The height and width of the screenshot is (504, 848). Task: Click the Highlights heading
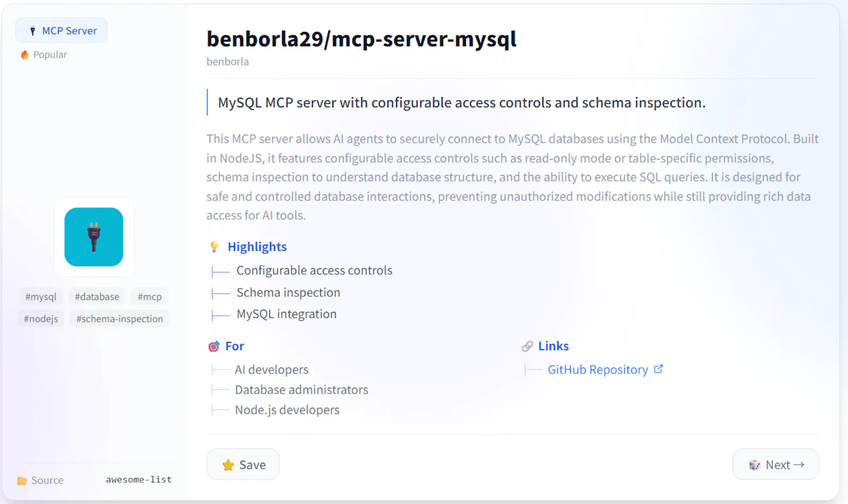pos(257,247)
